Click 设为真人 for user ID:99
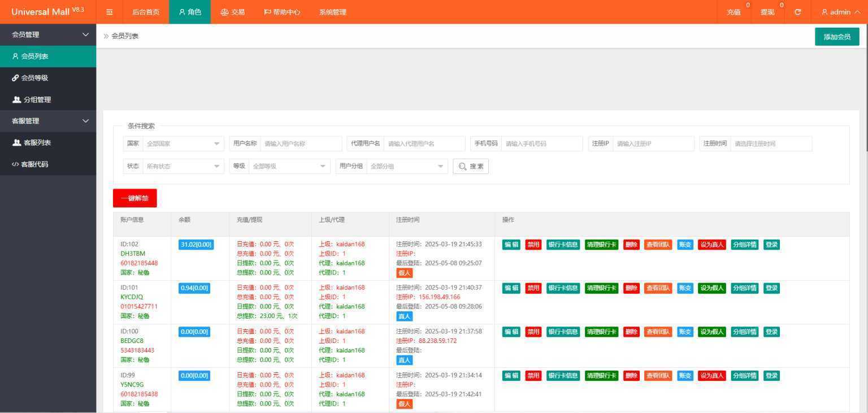The image size is (868, 413). point(711,376)
